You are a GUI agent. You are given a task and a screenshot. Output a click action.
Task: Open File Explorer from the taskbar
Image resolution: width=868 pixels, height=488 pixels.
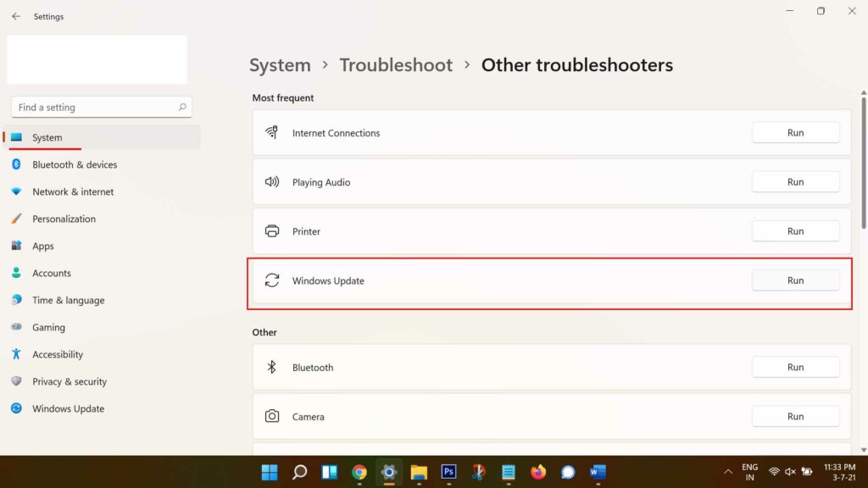(419, 472)
